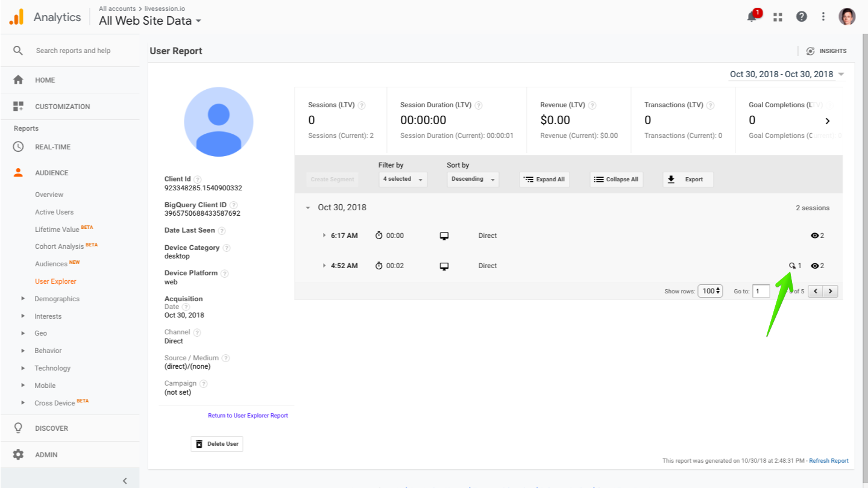
Task: Open the Google apps launcher grid
Action: [x=777, y=16]
